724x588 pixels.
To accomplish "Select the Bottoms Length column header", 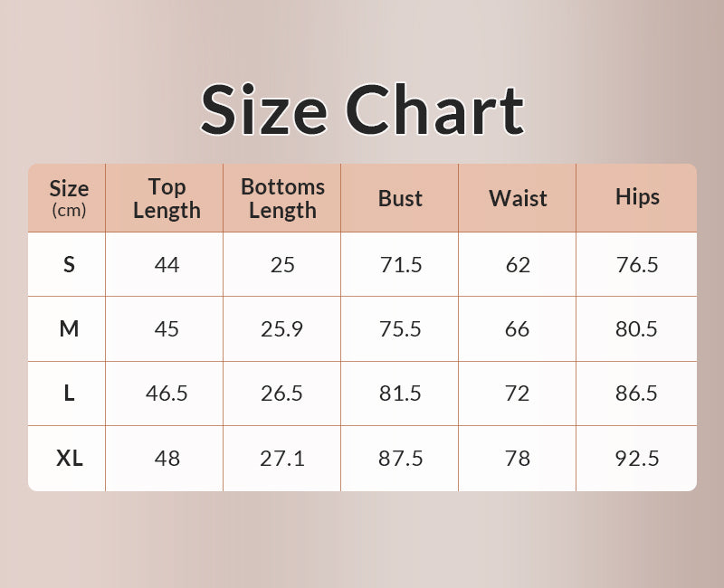I will pyautogui.click(x=282, y=198).
